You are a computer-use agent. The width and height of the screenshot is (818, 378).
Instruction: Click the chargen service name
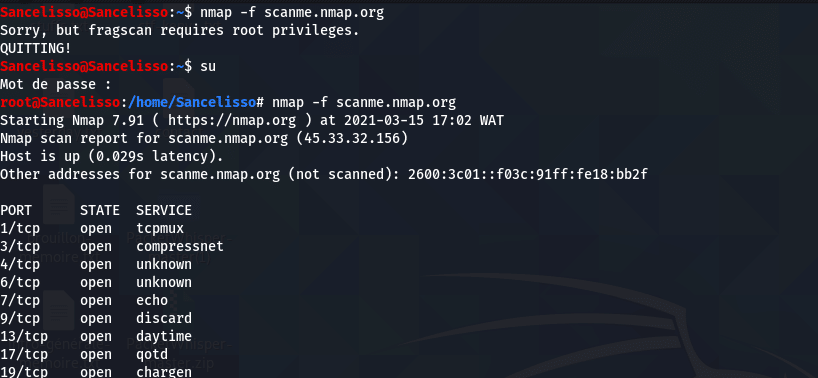164,372
